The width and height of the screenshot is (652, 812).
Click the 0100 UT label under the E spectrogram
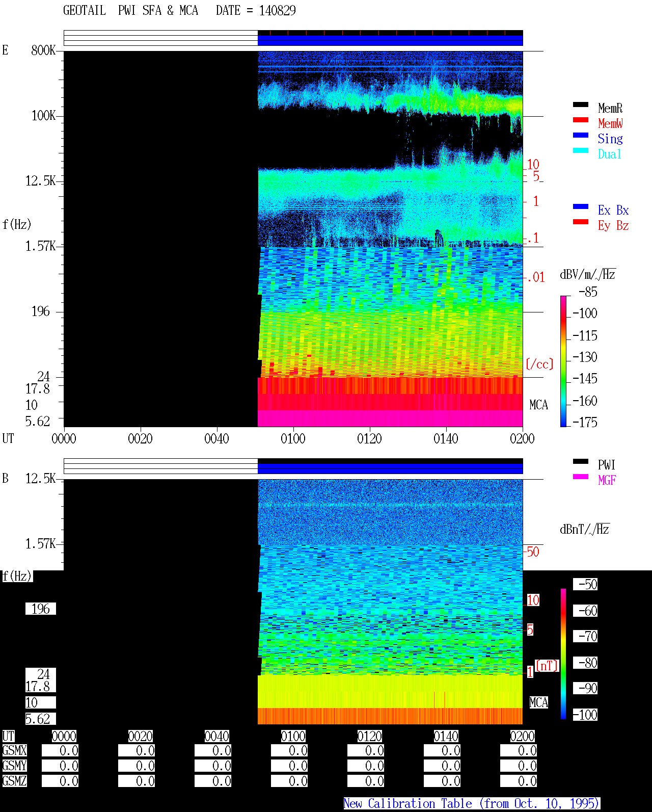293,439
